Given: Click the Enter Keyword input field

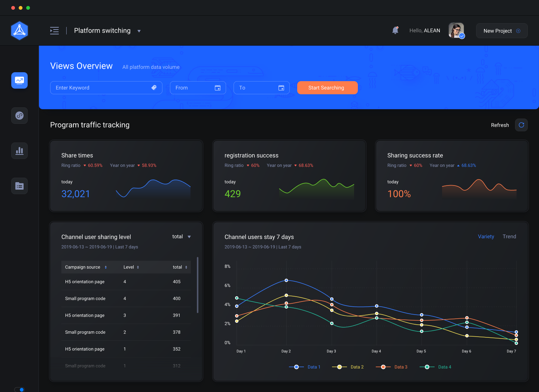Looking at the screenshot, I should click(106, 88).
